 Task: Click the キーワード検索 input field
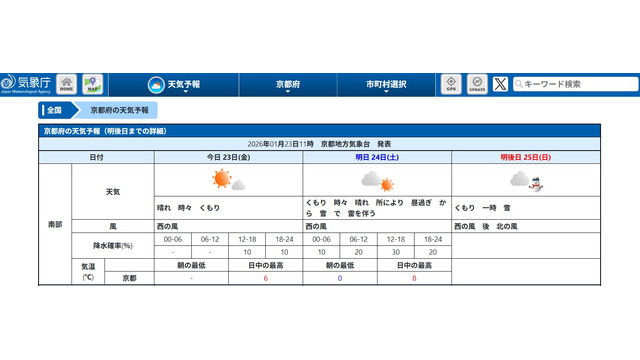coord(576,84)
